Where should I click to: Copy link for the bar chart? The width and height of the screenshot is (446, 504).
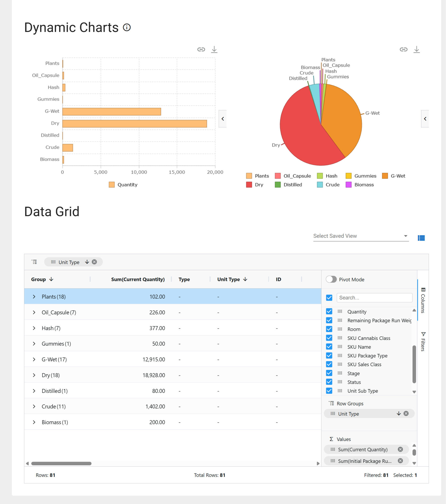point(201,49)
